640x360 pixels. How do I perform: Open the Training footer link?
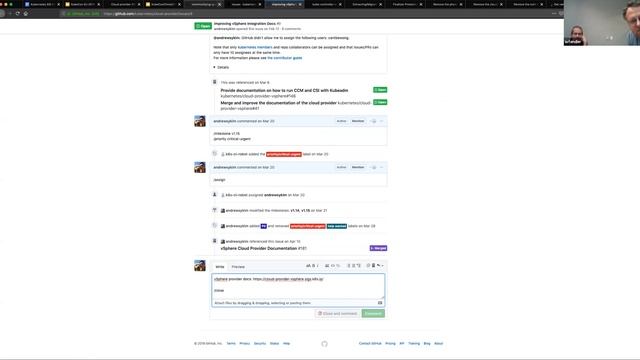click(414, 344)
